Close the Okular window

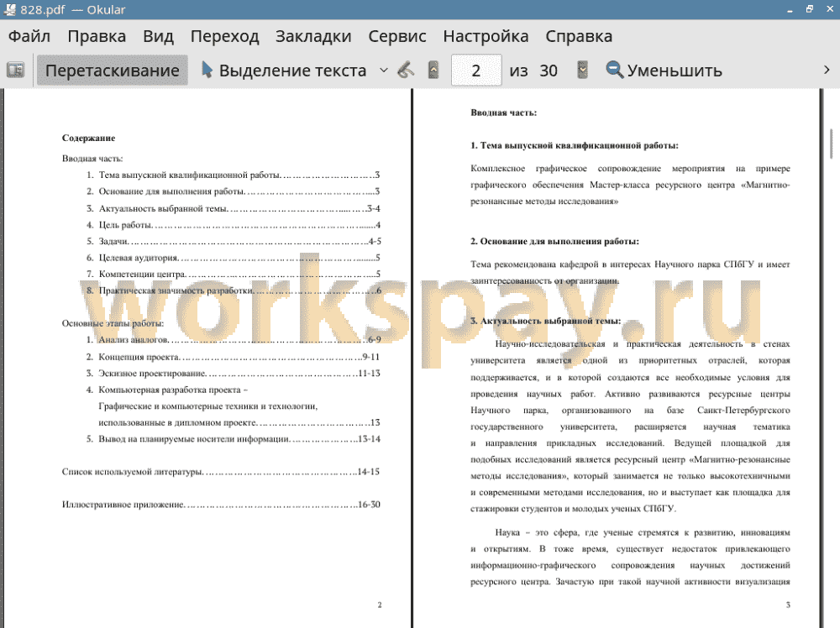[x=830, y=9]
